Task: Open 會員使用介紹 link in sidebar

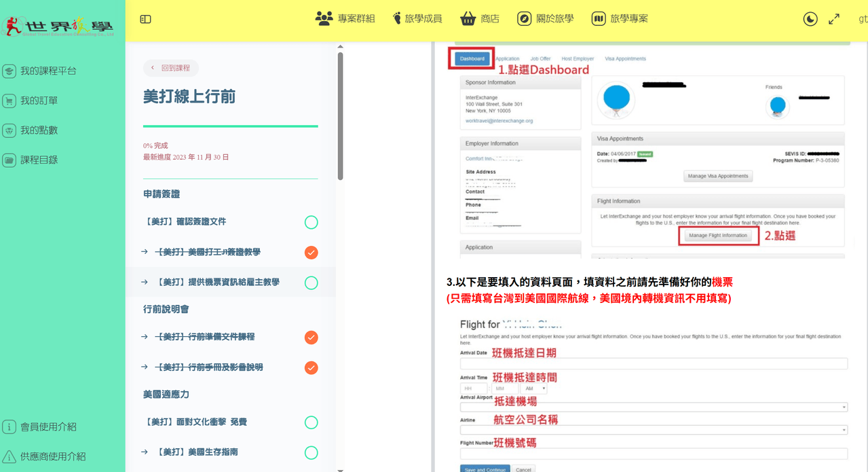Action: (40, 426)
